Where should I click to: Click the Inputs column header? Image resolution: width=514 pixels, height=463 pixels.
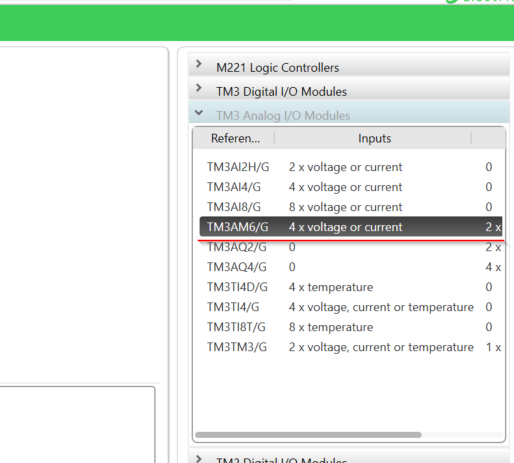pyautogui.click(x=374, y=138)
